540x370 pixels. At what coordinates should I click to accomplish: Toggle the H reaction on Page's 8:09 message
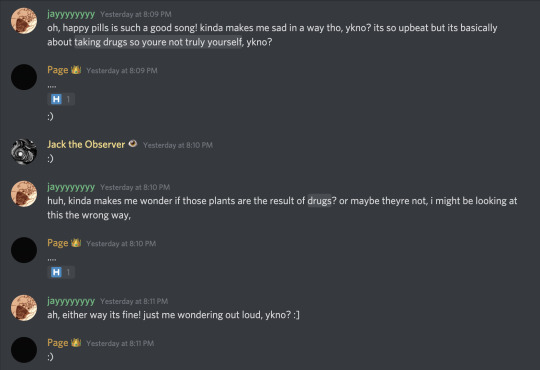[x=61, y=99]
